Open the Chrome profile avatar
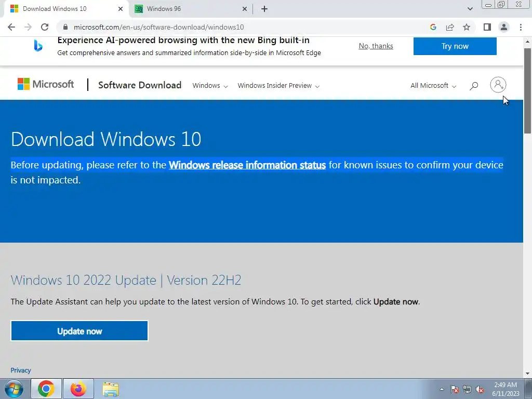This screenshot has height=399, width=532. click(x=504, y=27)
